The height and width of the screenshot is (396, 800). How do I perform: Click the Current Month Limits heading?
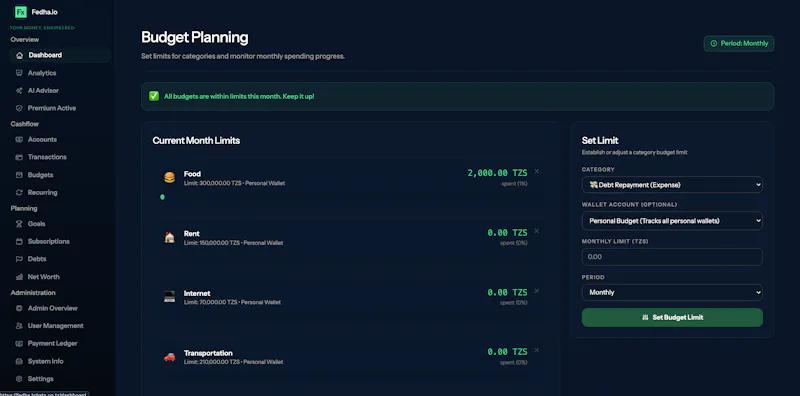click(196, 140)
